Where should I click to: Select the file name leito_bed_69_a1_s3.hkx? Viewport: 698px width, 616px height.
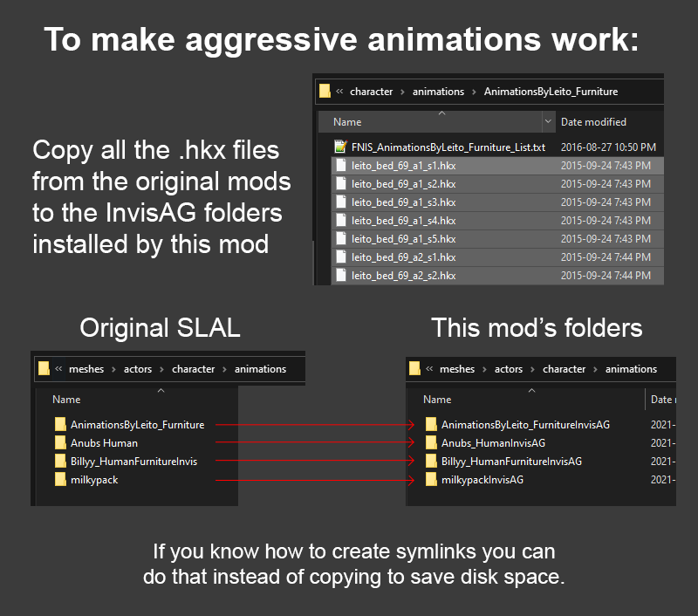tap(403, 202)
